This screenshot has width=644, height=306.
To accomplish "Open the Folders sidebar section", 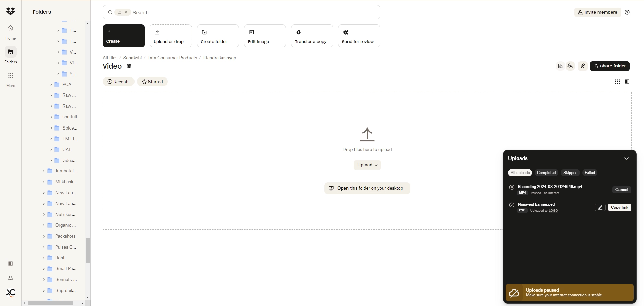I will tap(11, 55).
